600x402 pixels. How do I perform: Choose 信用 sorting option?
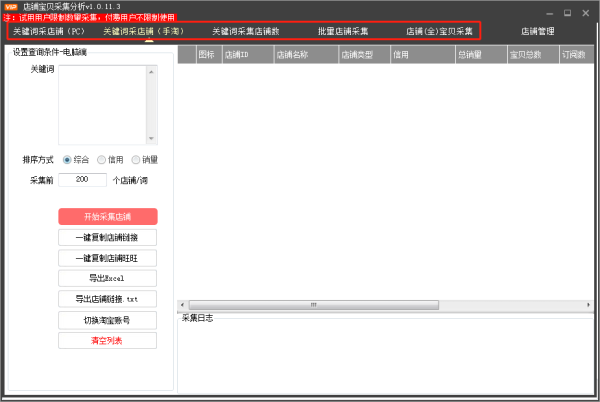[102, 159]
